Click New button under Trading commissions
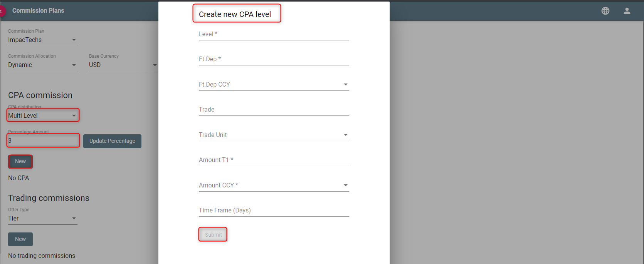The image size is (644, 264). 20,239
